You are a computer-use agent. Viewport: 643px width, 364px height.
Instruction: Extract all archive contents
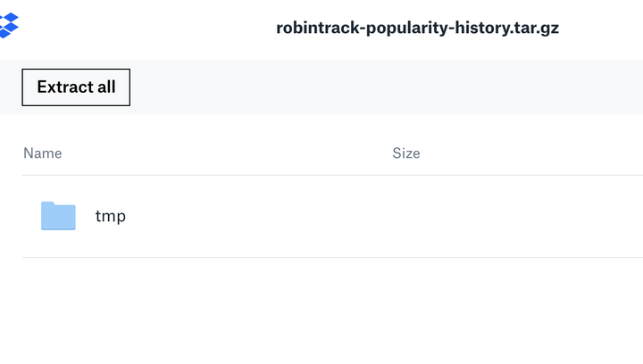point(76,87)
